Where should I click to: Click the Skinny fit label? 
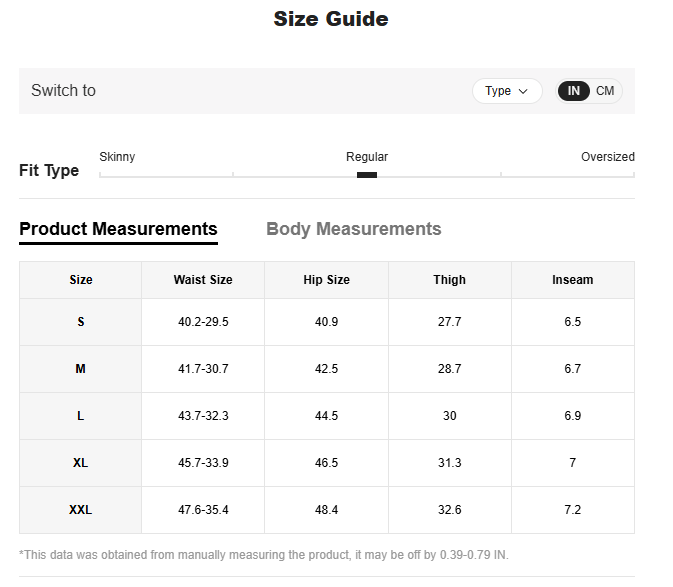pos(117,157)
